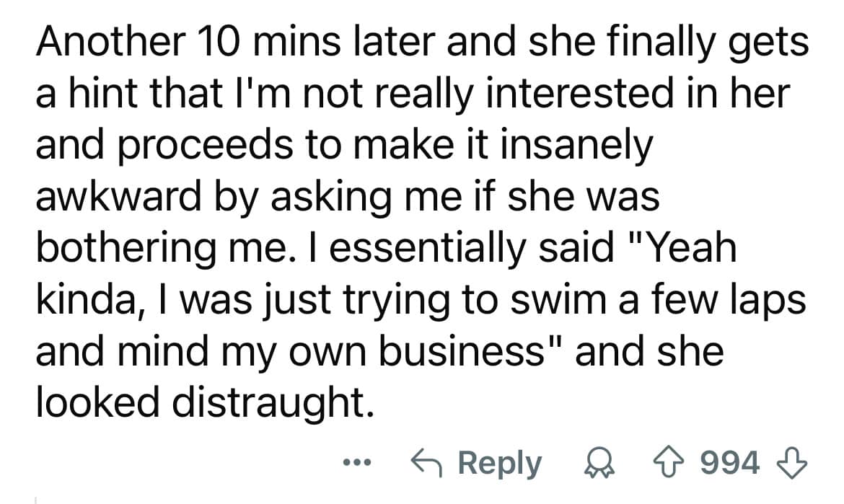This screenshot has height=504, width=844.
Task: Downvote this comment
Action: pos(791,463)
